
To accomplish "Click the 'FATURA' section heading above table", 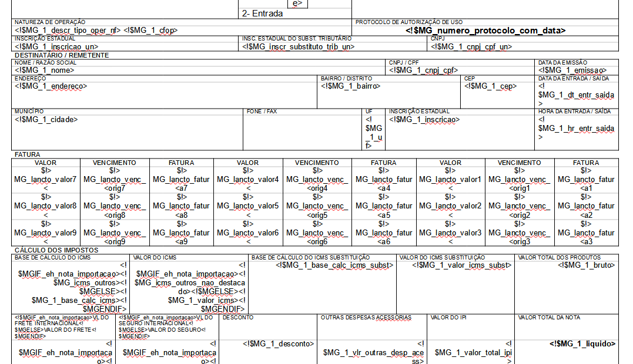I will (28, 154).
